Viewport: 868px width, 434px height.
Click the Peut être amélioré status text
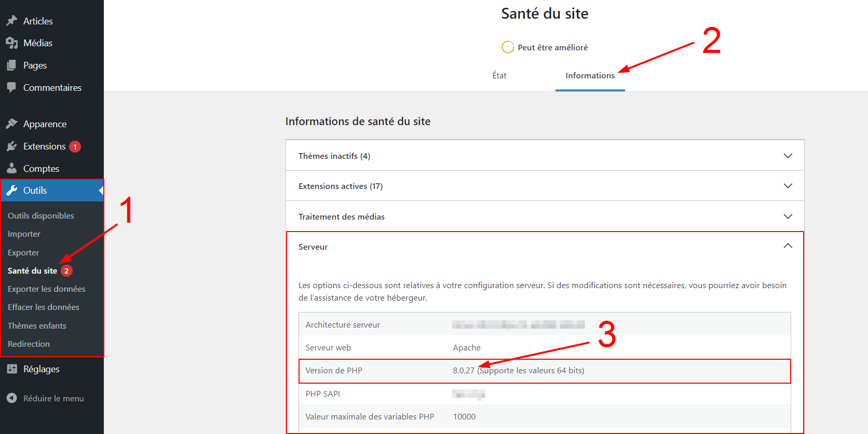(553, 48)
